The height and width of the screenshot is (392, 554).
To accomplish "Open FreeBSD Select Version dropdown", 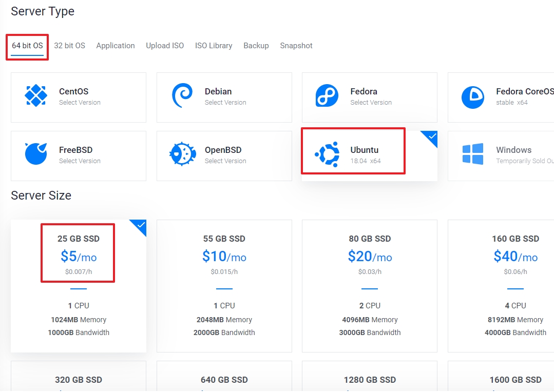I will pyautogui.click(x=80, y=161).
